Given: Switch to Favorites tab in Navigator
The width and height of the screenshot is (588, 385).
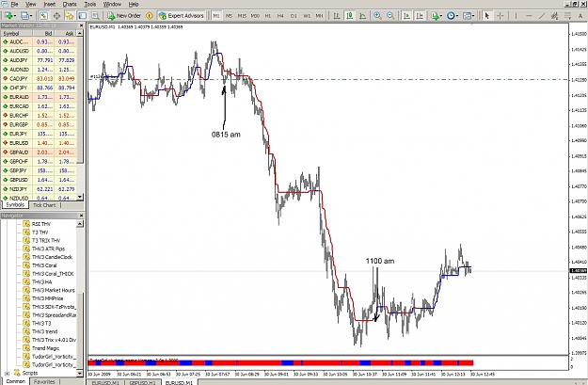Looking at the screenshot, I should 44,381.
